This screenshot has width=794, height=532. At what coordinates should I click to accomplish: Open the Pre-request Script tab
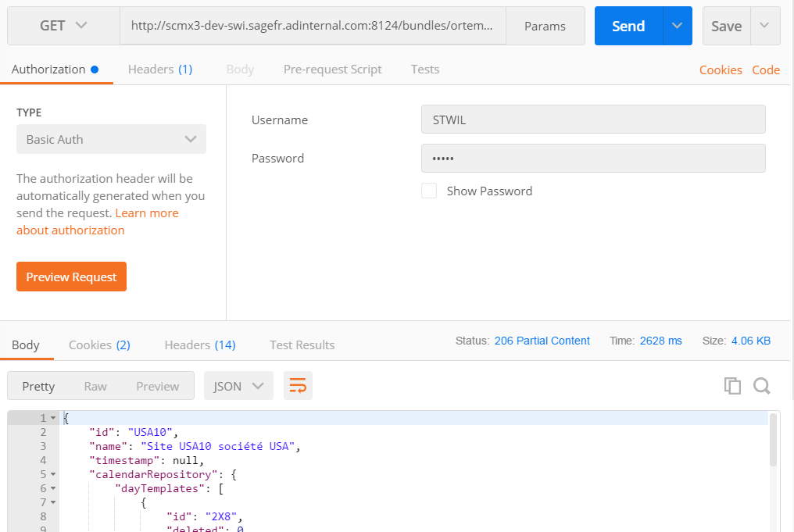click(x=332, y=70)
